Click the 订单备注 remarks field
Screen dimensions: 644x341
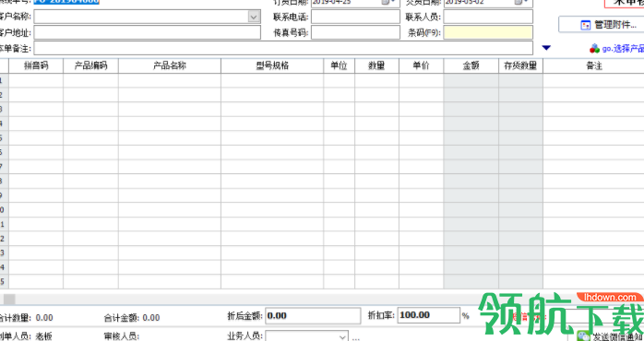click(283, 48)
